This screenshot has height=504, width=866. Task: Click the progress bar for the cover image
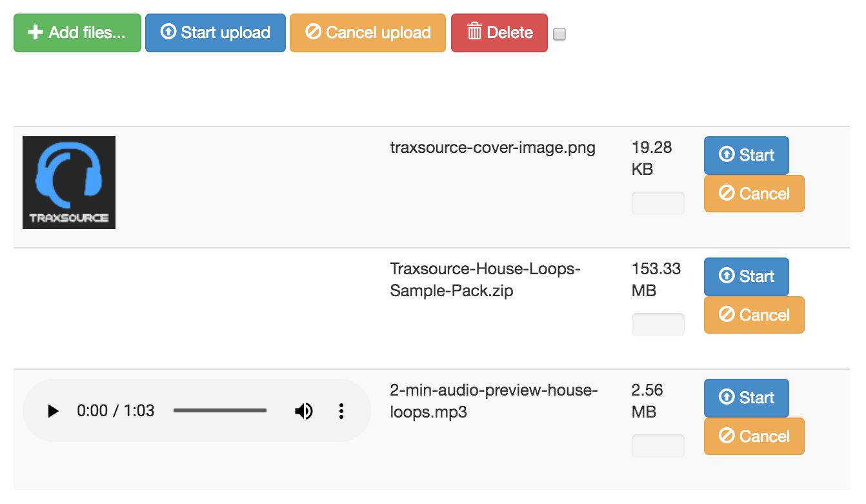click(x=658, y=203)
